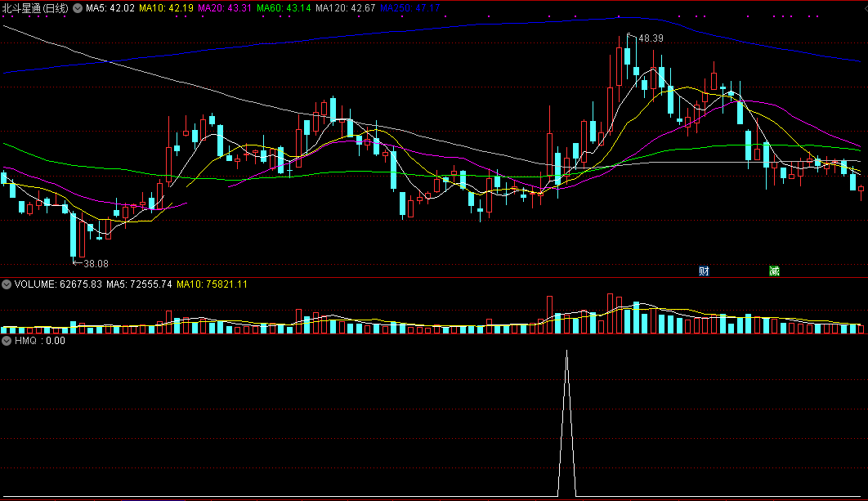Click the MA60: 43.14 green label
The image size is (868, 501).
(x=284, y=8)
